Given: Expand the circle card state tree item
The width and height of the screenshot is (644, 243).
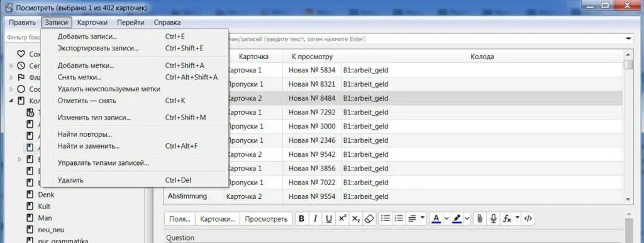Looking at the screenshot, I should 11,89.
